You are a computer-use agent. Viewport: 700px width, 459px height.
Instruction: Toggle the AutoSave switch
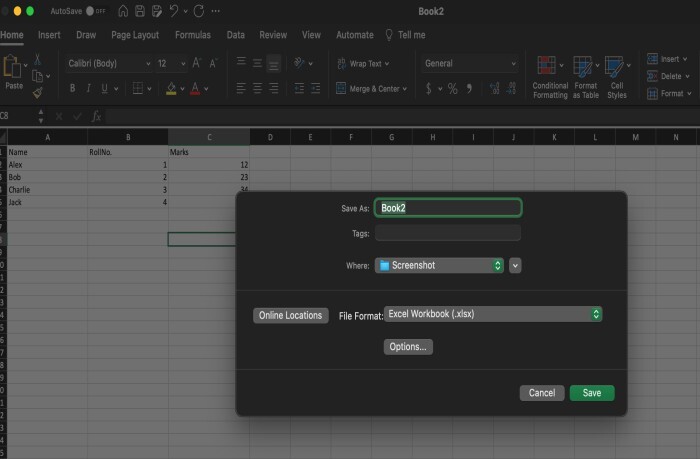(x=95, y=11)
